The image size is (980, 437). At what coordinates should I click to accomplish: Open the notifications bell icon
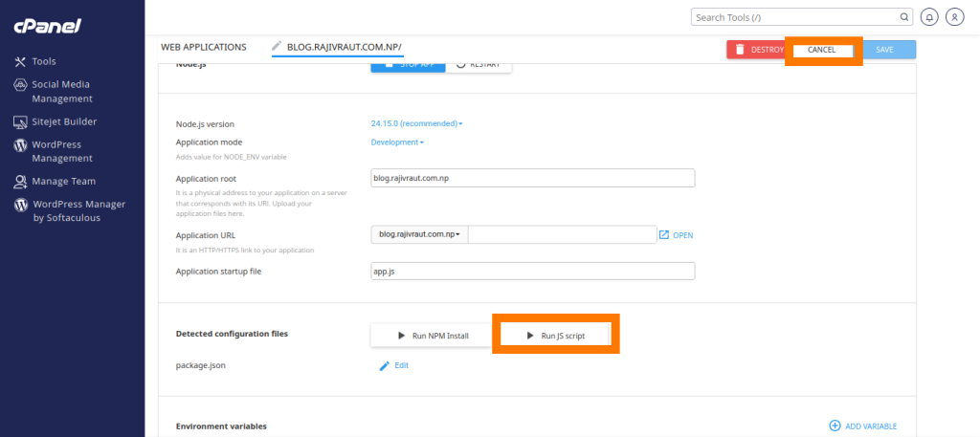click(929, 17)
